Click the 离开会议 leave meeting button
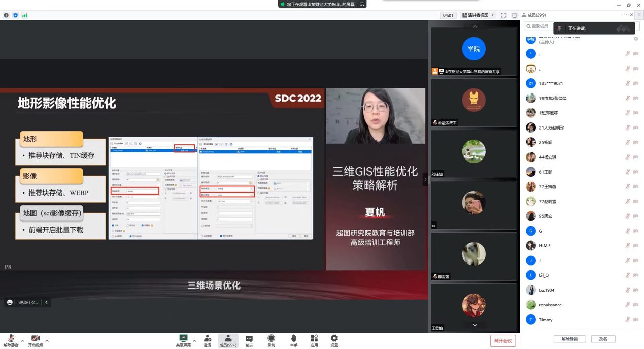 coord(502,341)
